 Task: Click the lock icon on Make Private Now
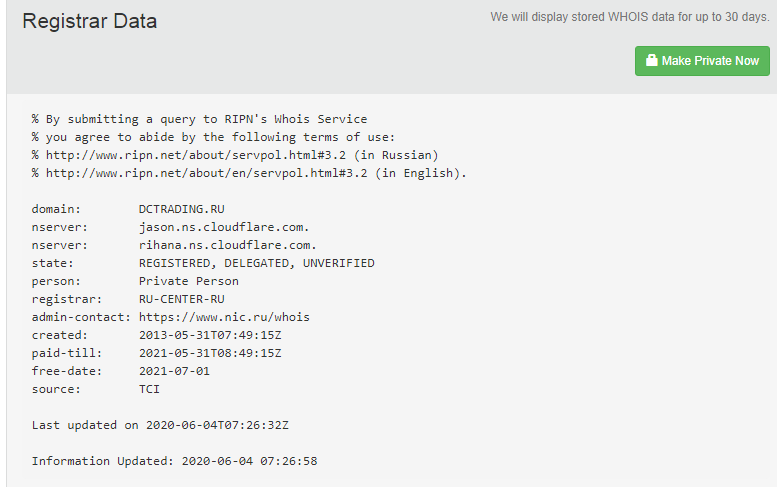click(x=652, y=61)
